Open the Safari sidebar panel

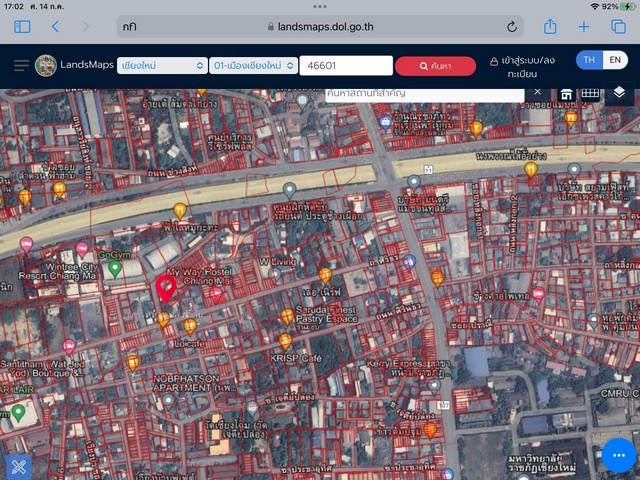click(22, 27)
